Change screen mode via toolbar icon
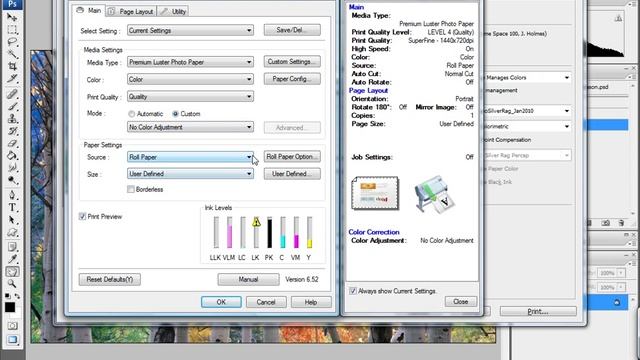The width and height of the screenshot is (640, 360). [x=12, y=340]
